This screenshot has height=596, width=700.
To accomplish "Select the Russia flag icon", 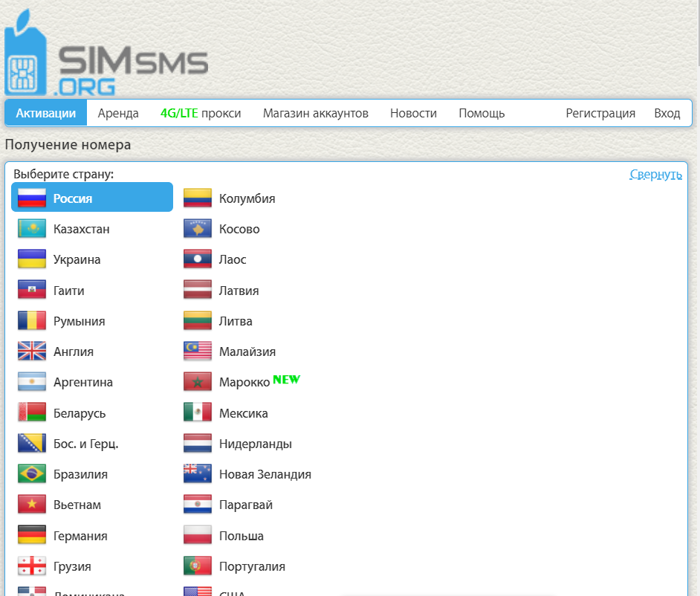I will [x=32, y=198].
